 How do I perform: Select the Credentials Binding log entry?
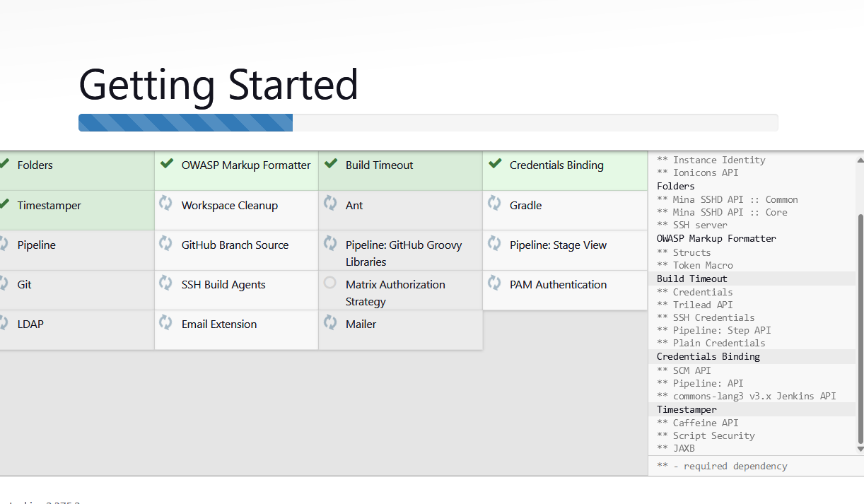tap(708, 356)
